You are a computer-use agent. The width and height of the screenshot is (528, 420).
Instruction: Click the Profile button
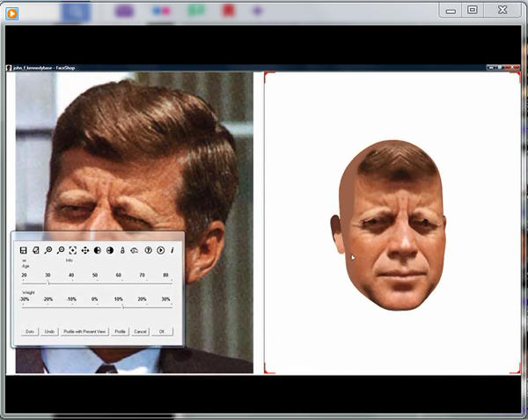pyautogui.click(x=121, y=332)
